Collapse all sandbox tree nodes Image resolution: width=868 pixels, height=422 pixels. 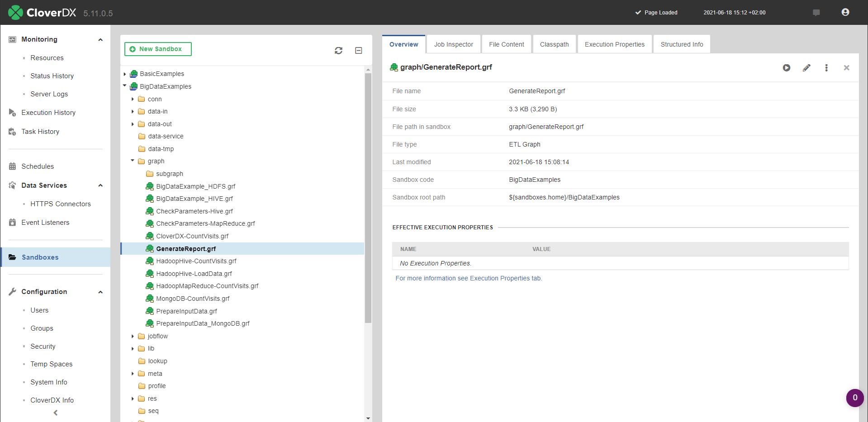click(x=359, y=51)
